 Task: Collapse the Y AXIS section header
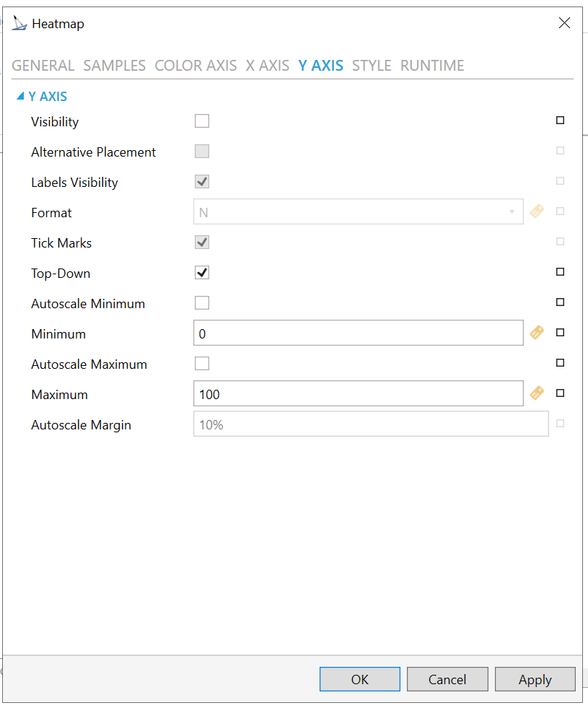tap(20, 96)
